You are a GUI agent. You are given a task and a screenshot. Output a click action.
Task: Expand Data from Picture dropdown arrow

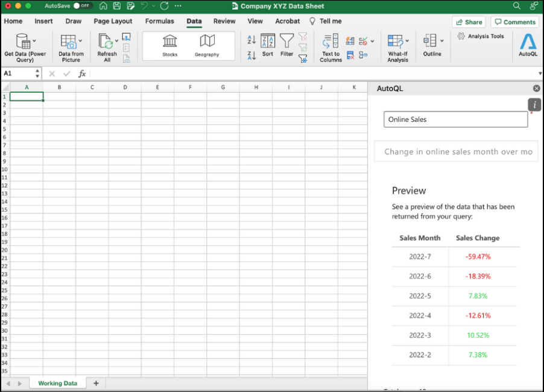tap(80, 41)
